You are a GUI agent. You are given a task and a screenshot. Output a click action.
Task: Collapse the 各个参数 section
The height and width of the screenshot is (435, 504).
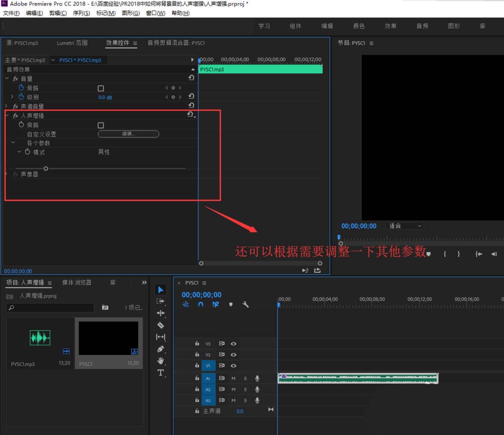tap(13, 142)
